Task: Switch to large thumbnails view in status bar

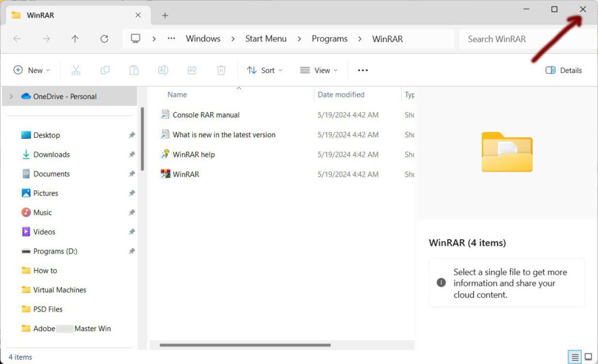Action: [x=589, y=357]
